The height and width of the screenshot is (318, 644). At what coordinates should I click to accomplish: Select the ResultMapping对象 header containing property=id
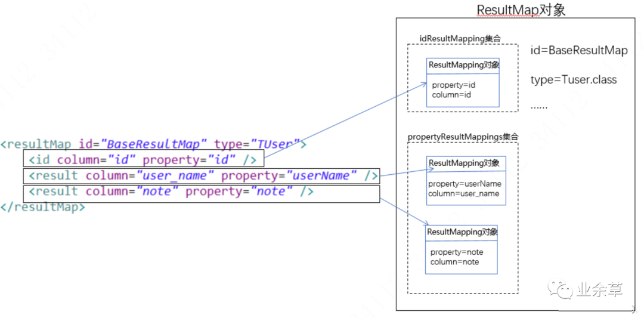pos(463,65)
